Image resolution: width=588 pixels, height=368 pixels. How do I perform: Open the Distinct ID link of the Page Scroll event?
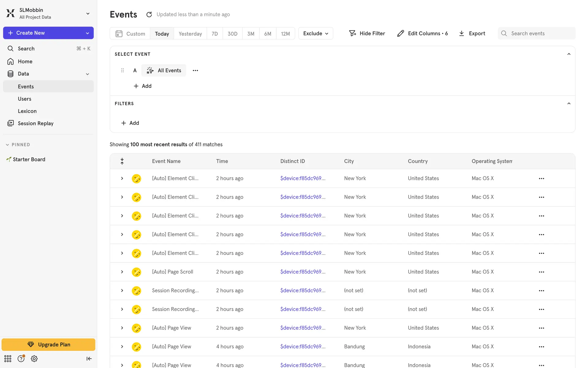(303, 272)
